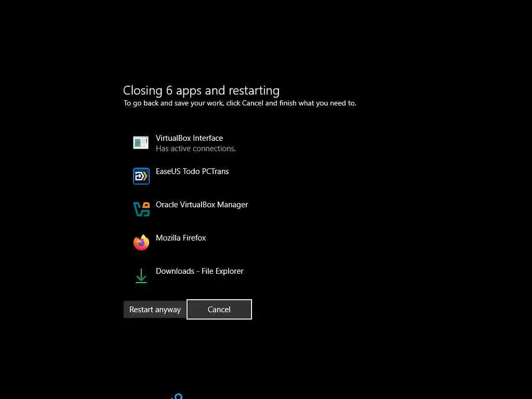Click the Downloads File Explorer arrow icon
The height and width of the screenshot is (399, 532).
pos(141,275)
